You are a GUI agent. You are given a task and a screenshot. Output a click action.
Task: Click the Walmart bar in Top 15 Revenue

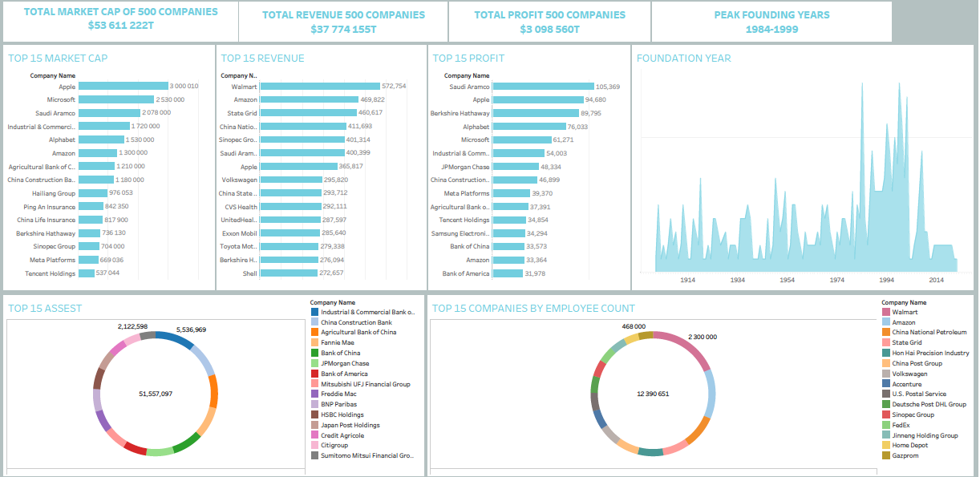tap(320, 86)
